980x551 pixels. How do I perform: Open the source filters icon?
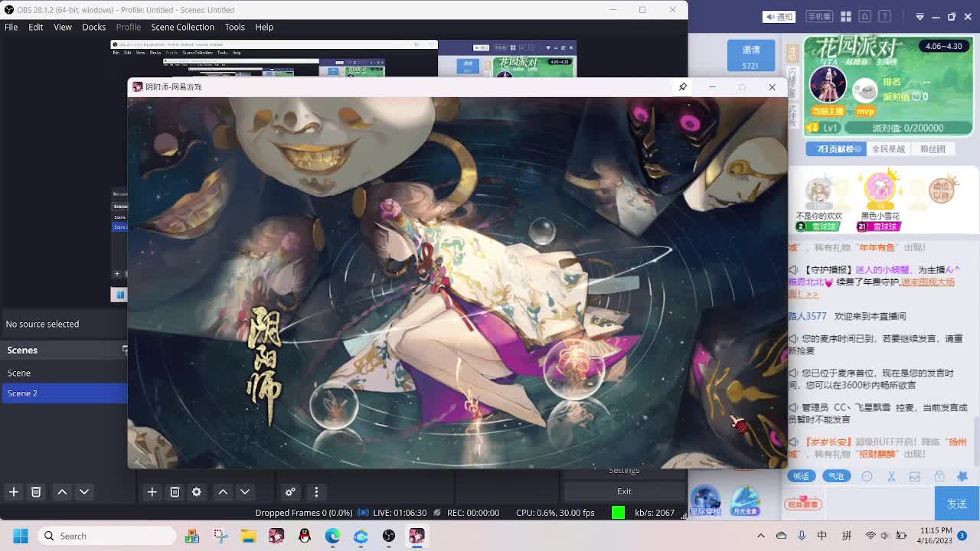[x=290, y=492]
